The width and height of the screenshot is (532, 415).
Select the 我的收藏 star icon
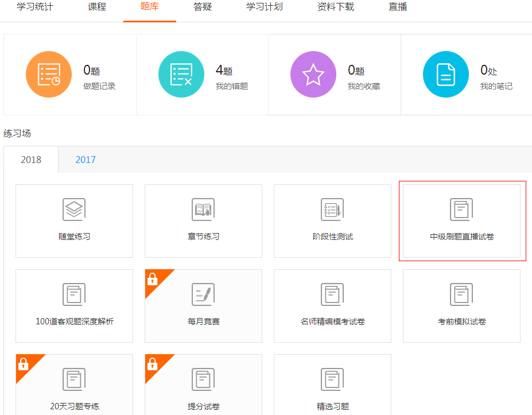313,74
